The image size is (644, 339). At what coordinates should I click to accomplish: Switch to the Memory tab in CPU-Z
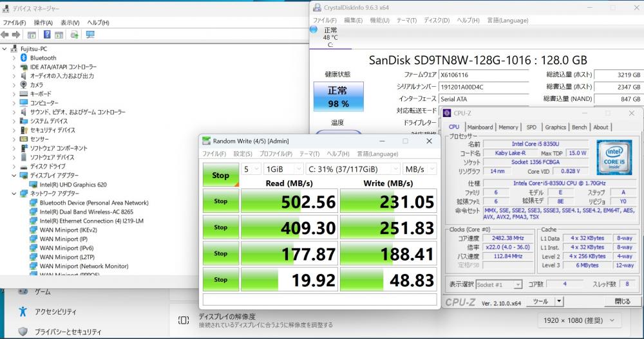click(x=509, y=127)
